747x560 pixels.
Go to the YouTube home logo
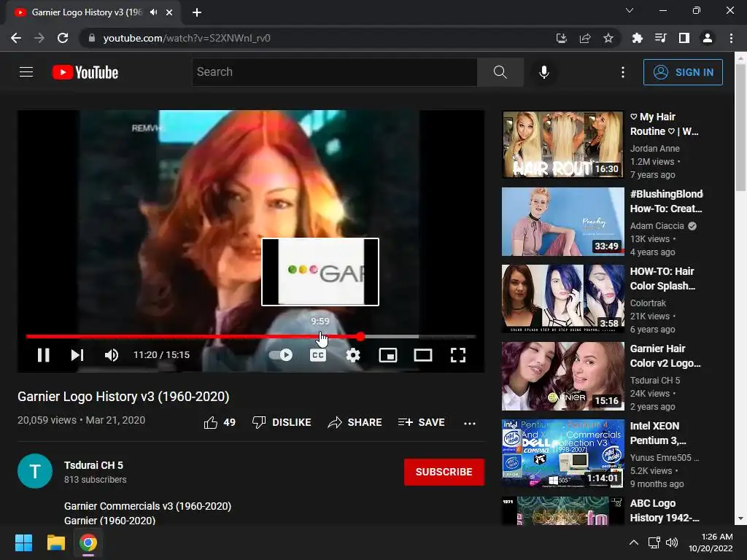85,72
